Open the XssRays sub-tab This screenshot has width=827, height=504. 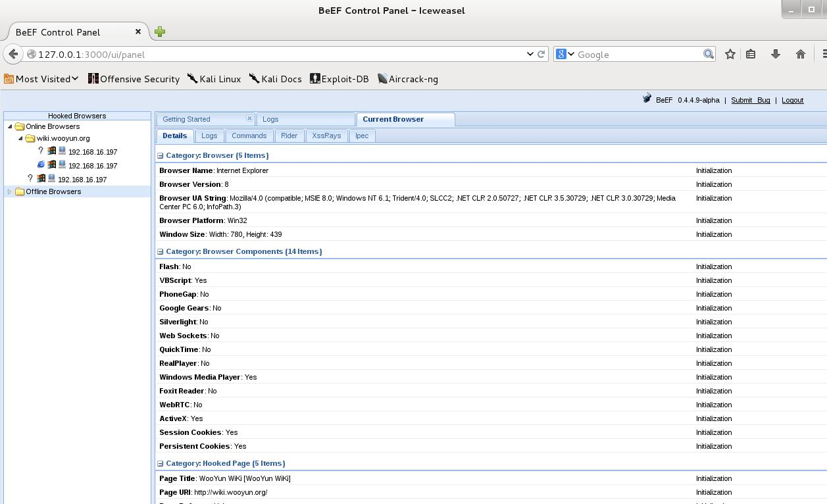coord(326,136)
